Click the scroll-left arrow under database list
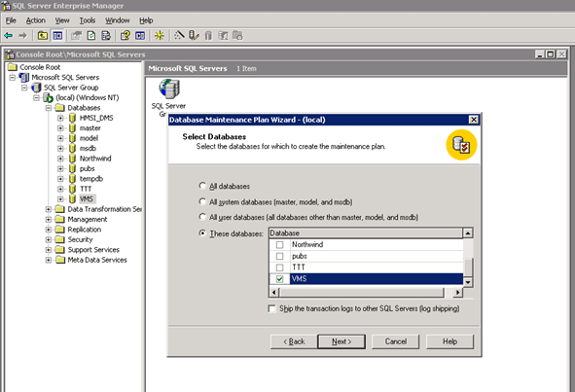Viewport: 575px width, 392px height. click(x=273, y=292)
